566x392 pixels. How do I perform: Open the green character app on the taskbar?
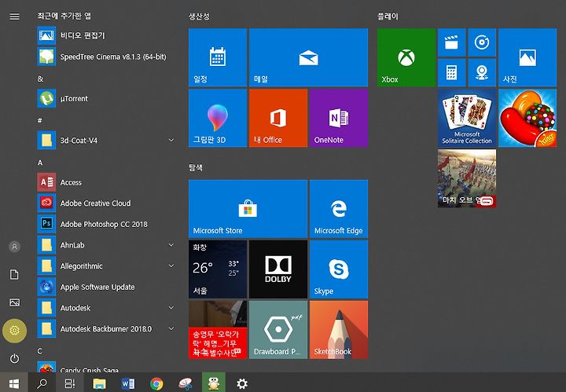coord(214,383)
